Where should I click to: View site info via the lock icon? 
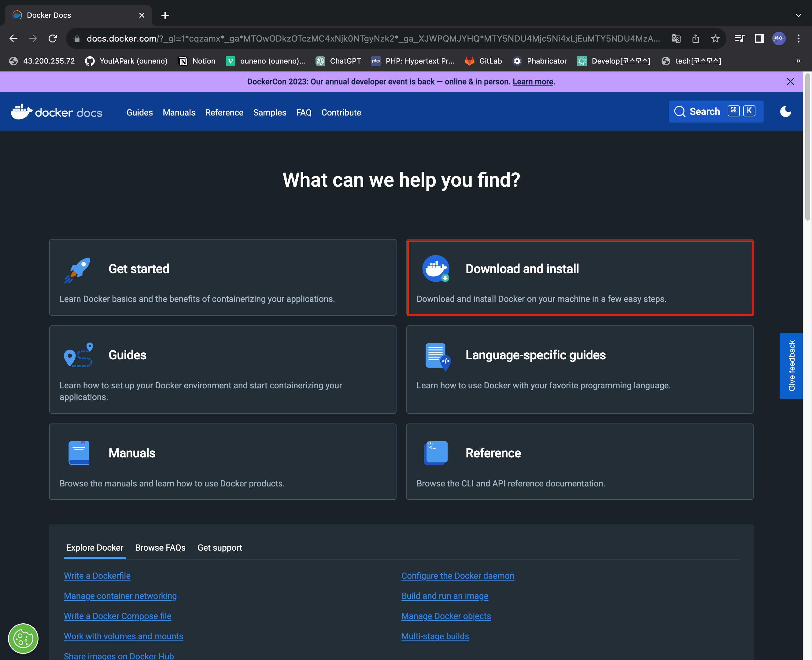77,38
